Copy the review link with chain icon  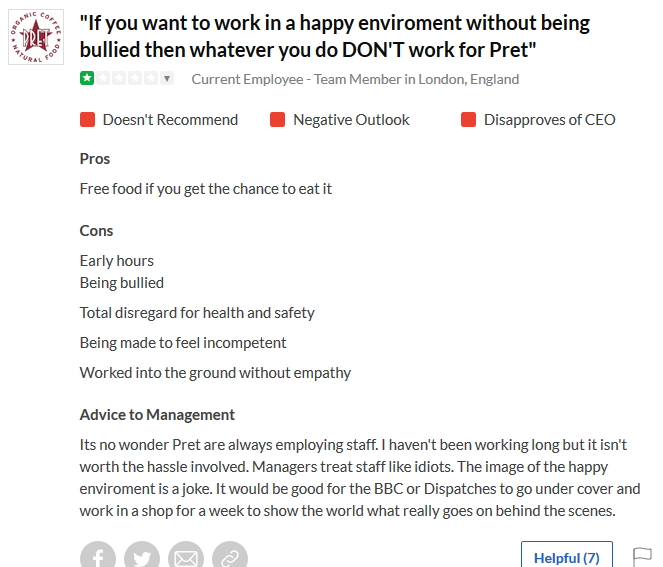pyautogui.click(x=230, y=556)
